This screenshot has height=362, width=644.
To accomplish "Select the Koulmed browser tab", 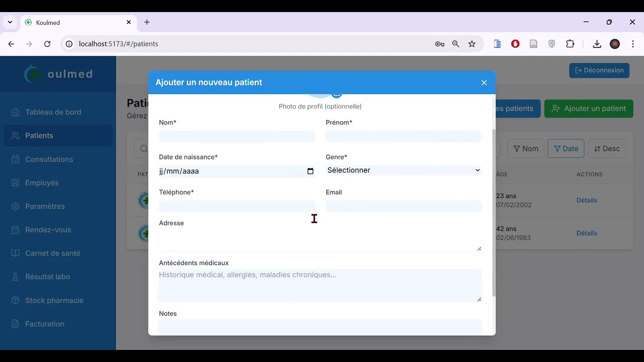I will (78, 23).
